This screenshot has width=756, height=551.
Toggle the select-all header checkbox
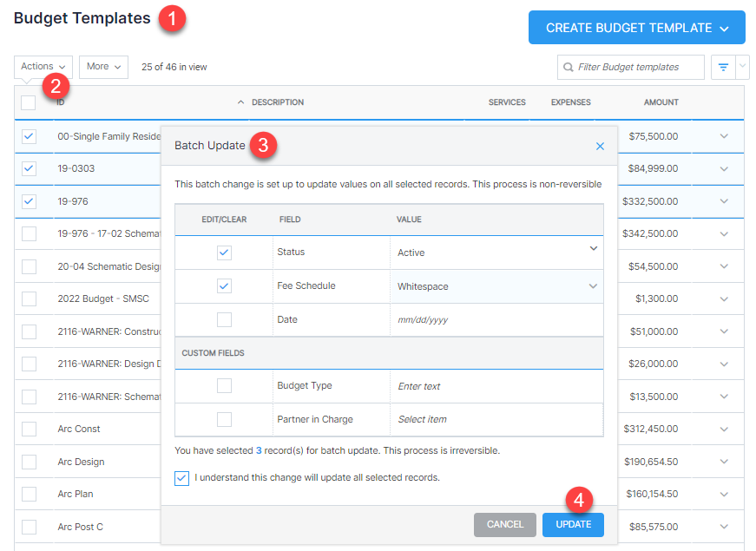point(29,102)
